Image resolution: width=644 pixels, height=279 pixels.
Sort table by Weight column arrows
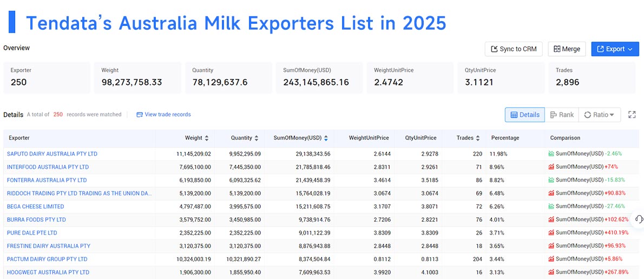[x=207, y=138]
